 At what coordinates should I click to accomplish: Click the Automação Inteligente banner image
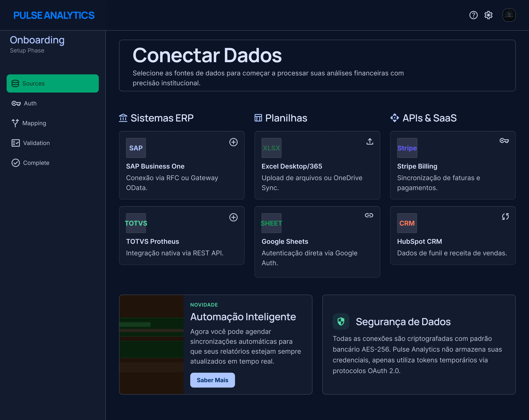coord(151,345)
